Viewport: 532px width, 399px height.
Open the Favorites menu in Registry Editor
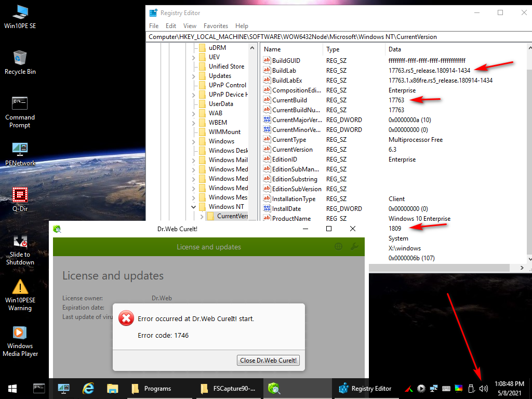(x=216, y=26)
